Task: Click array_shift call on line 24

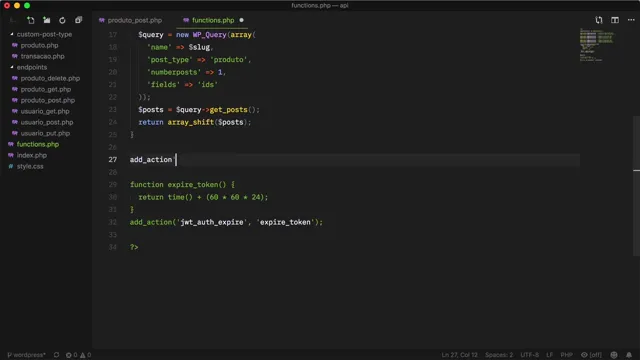Action: coord(191,122)
